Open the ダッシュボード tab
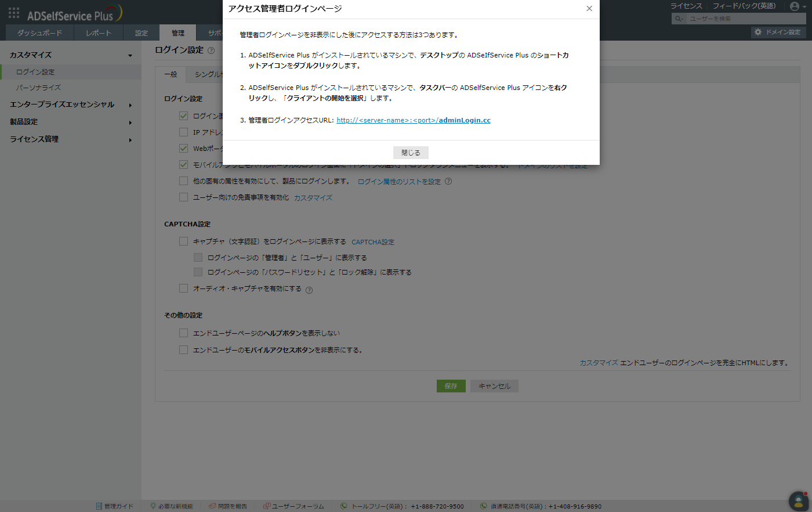Viewport: 812px width, 512px height. (39, 33)
